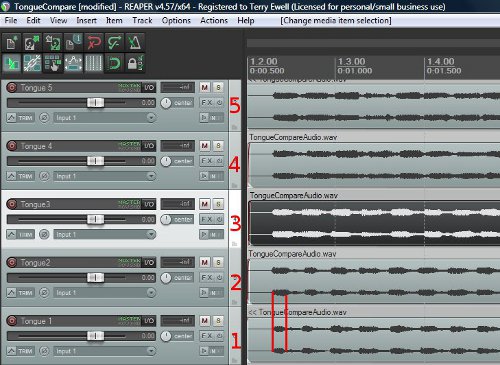Open routing I/O for Tongue2 track

(x=149, y=263)
